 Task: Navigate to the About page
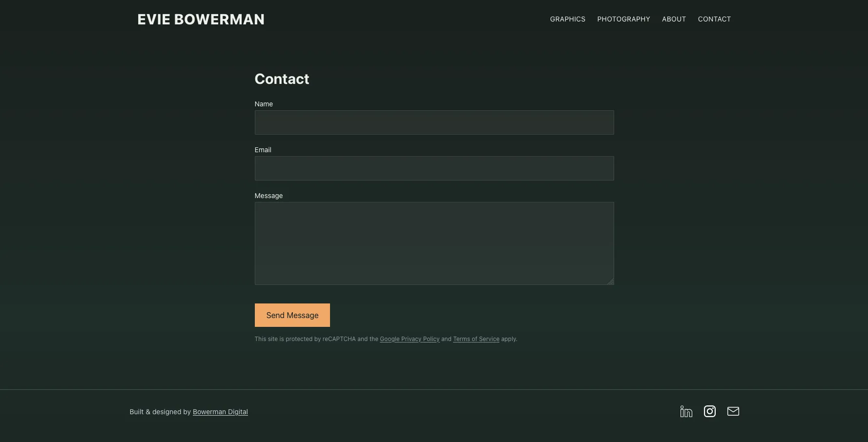click(x=674, y=19)
